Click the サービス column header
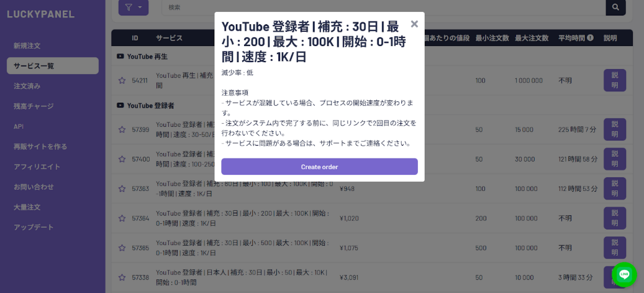This screenshot has height=293, width=644. tap(169, 38)
